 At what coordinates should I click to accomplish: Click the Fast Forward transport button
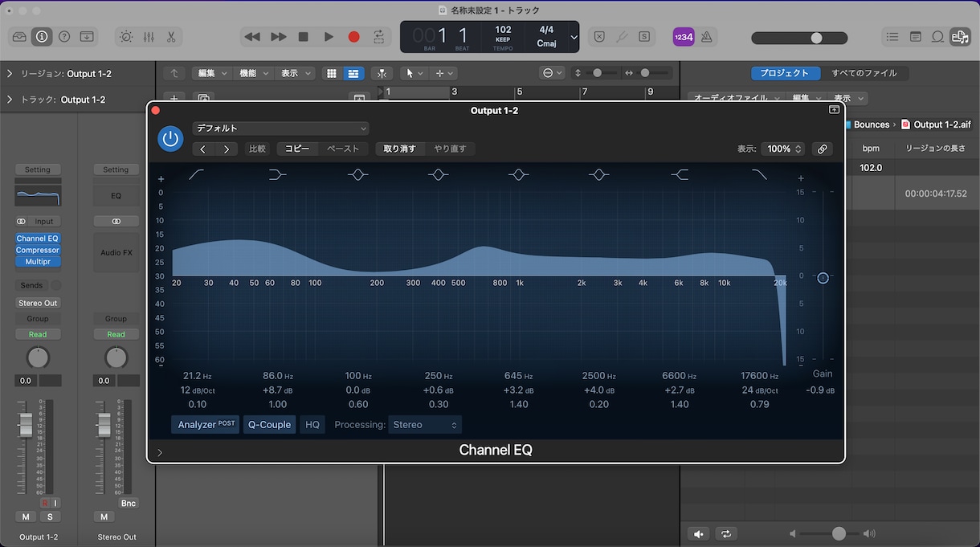click(278, 37)
